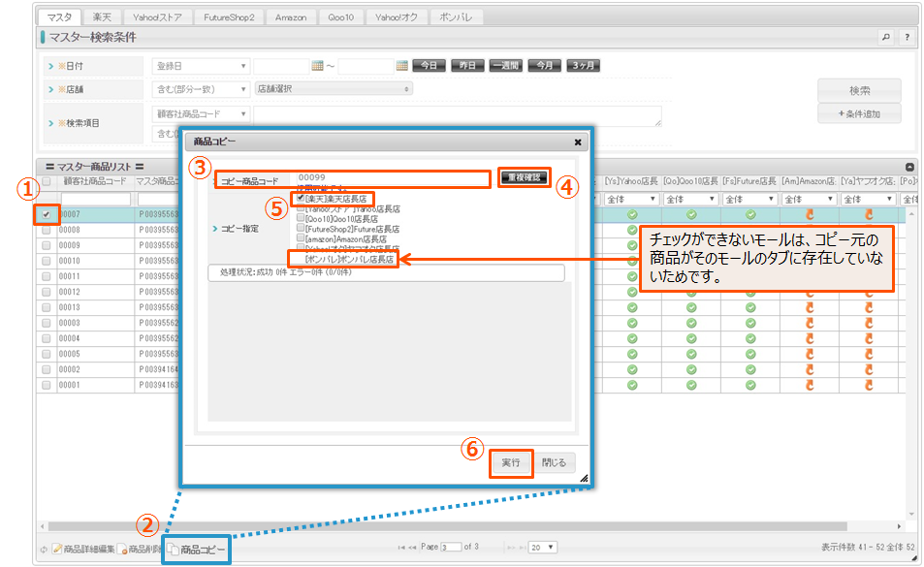924x567 pixels.
Task: Click Qoo10 green status icon for row 00001
Action: point(691,385)
